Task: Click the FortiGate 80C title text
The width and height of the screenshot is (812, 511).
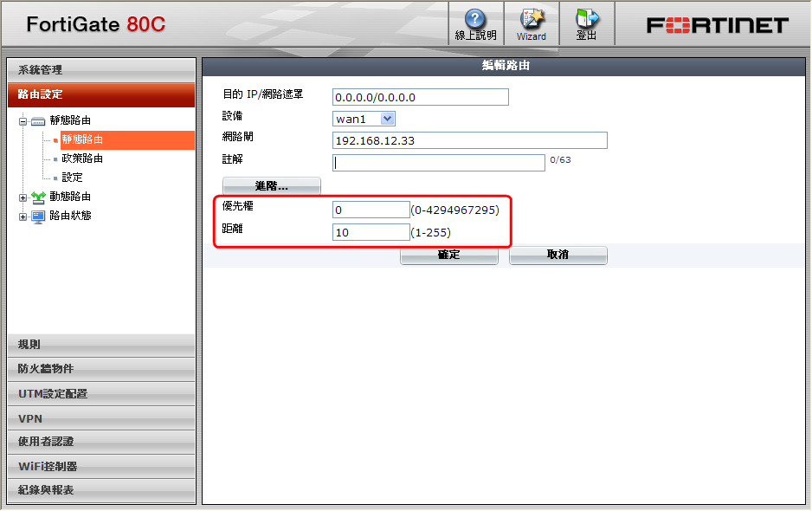Action: [x=96, y=24]
